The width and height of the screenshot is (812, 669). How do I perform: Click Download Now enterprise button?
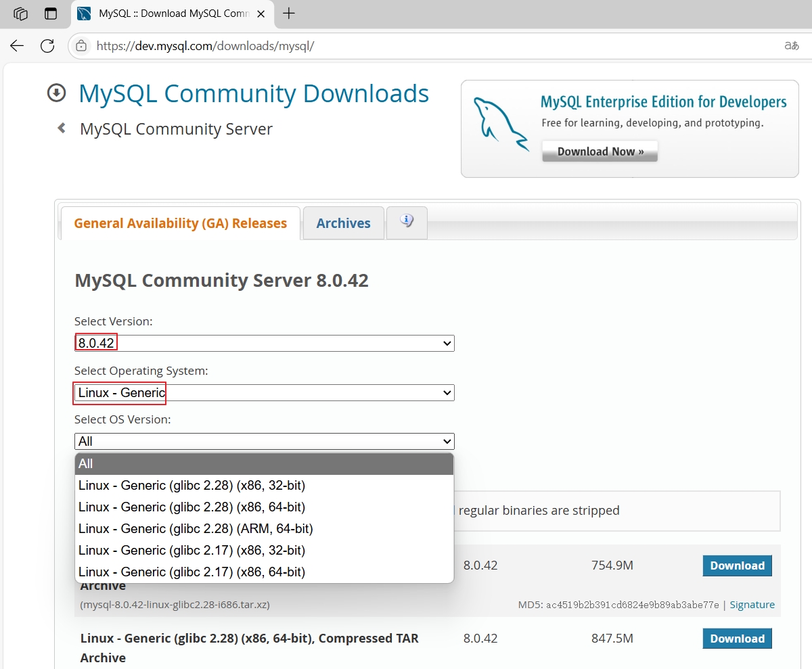click(600, 152)
